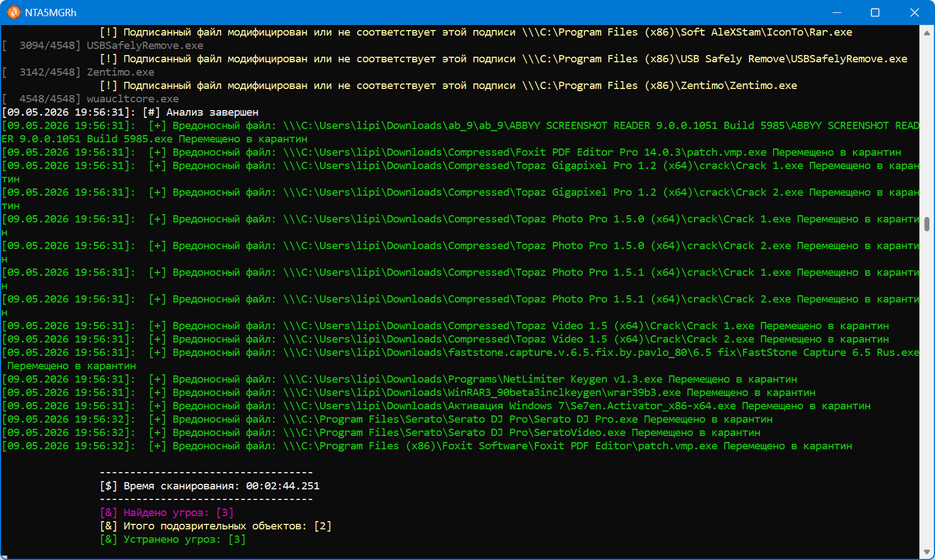Maximize the console window

875,12
